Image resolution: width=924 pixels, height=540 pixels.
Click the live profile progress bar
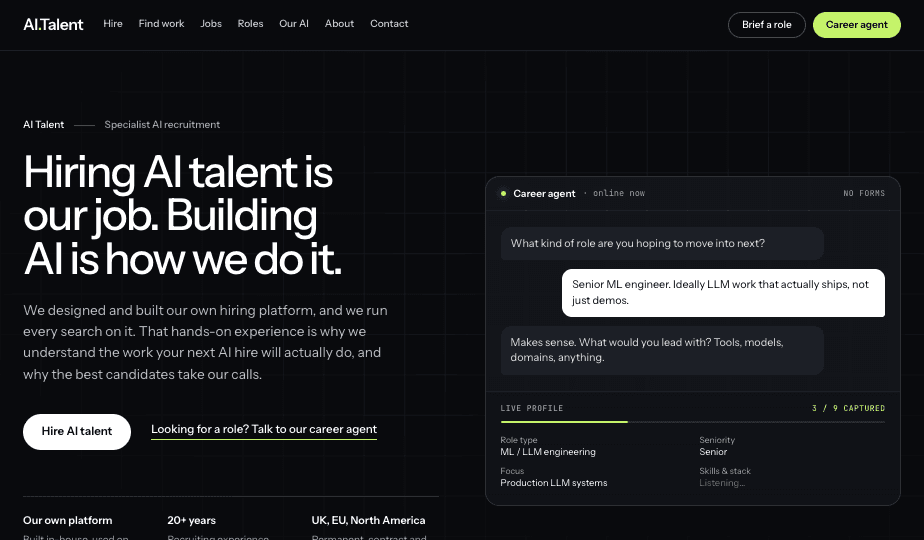[692, 422]
